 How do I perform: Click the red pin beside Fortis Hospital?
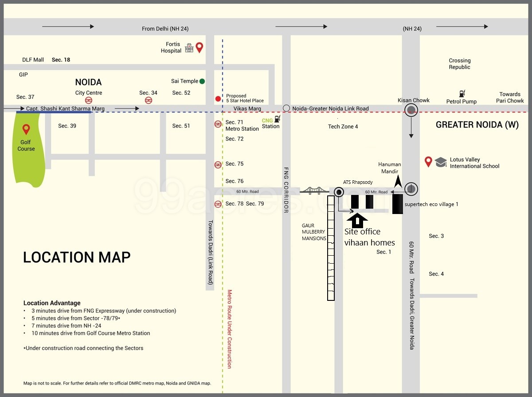point(199,47)
